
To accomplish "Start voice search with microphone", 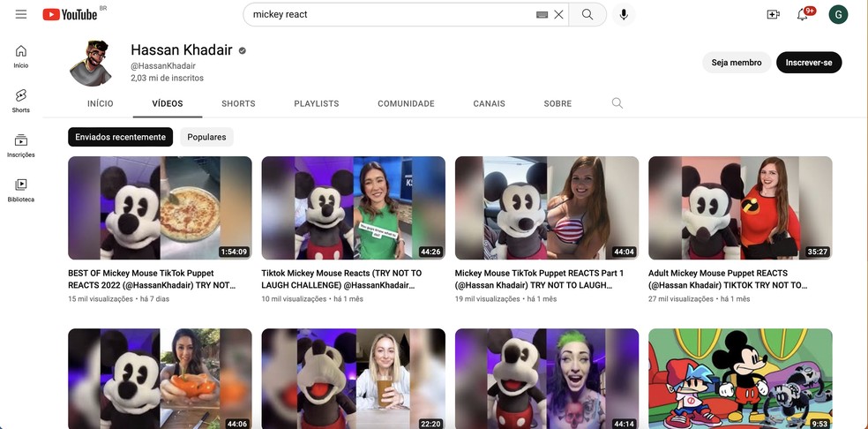I will point(624,14).
